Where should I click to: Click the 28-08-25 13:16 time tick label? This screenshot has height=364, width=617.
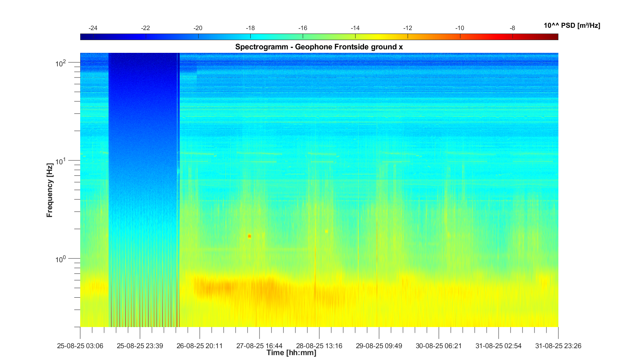(x=319, y=346)
